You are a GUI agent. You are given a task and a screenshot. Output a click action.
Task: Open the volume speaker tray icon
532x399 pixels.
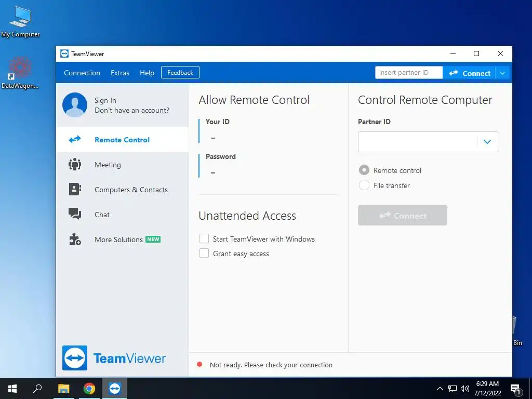pyautogui.click(x=465, y=389)
